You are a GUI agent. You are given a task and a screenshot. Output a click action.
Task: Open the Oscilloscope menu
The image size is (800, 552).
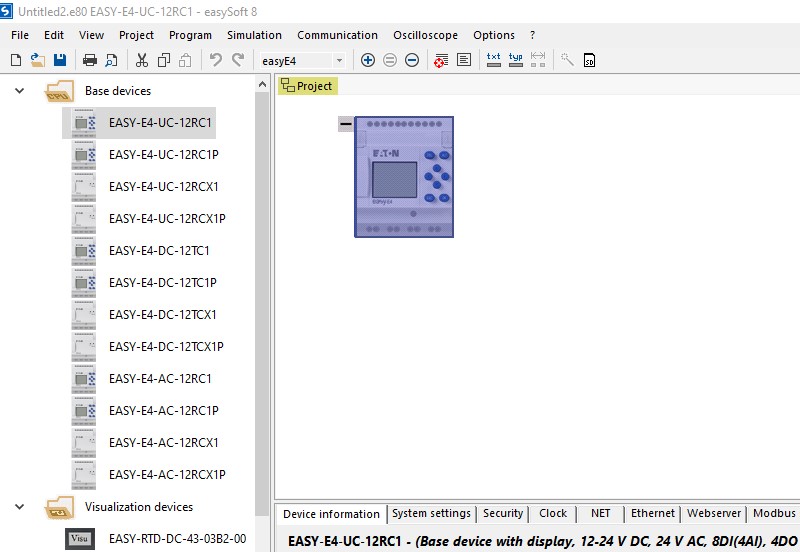(x=425, y=35)
